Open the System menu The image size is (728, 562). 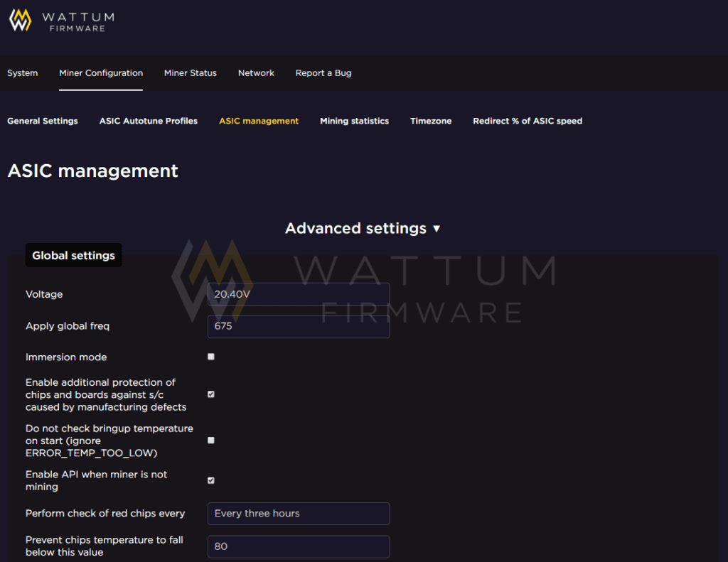[23, 73]
